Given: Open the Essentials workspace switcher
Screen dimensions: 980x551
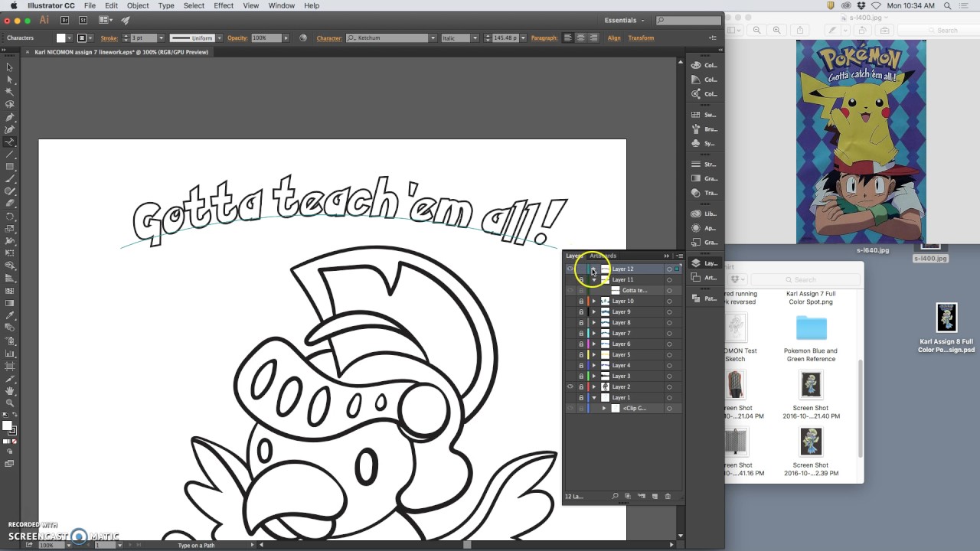Looking at the screenshot, I should (624, 21).
